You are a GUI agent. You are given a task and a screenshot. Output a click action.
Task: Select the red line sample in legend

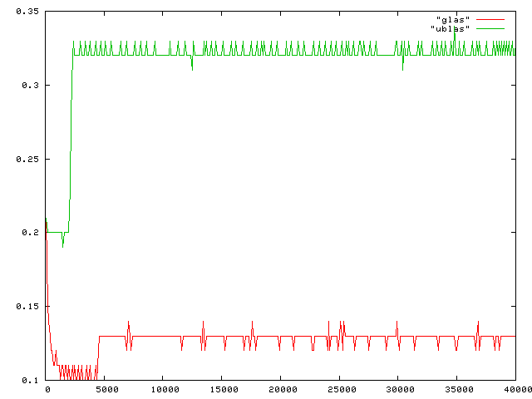pos(489,18)
